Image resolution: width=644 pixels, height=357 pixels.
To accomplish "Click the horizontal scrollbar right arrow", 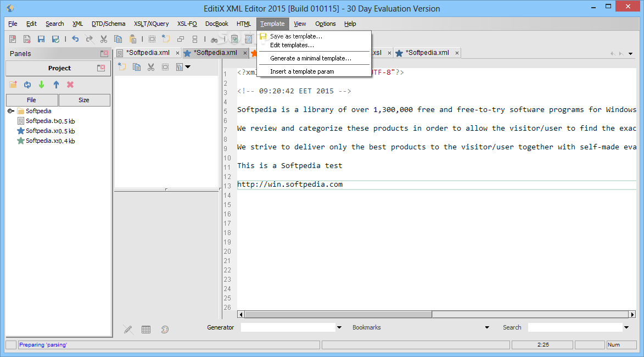I will [632, 314].
